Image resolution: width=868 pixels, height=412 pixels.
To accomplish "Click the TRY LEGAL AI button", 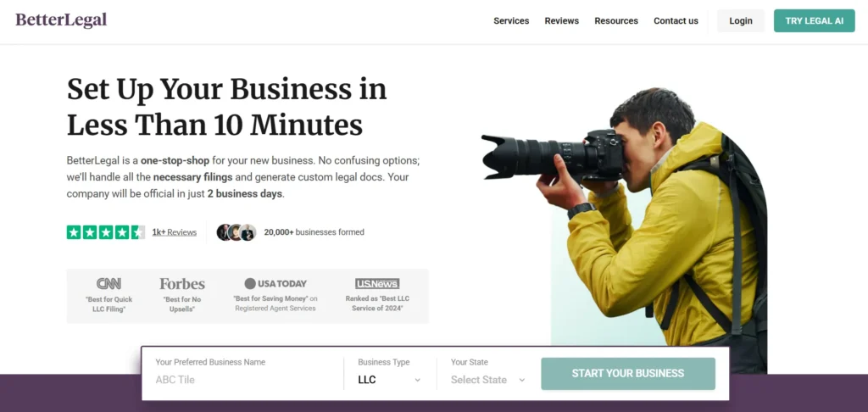I will coord(814,21).
